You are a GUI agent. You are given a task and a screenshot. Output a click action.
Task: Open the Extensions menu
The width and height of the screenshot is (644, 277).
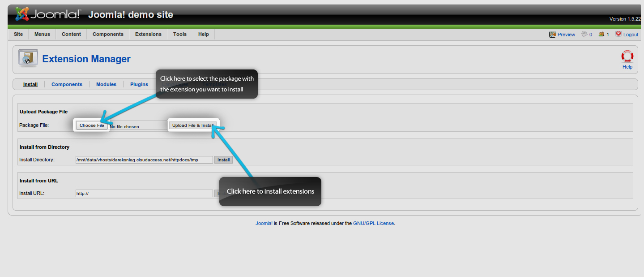pos(148,35)
